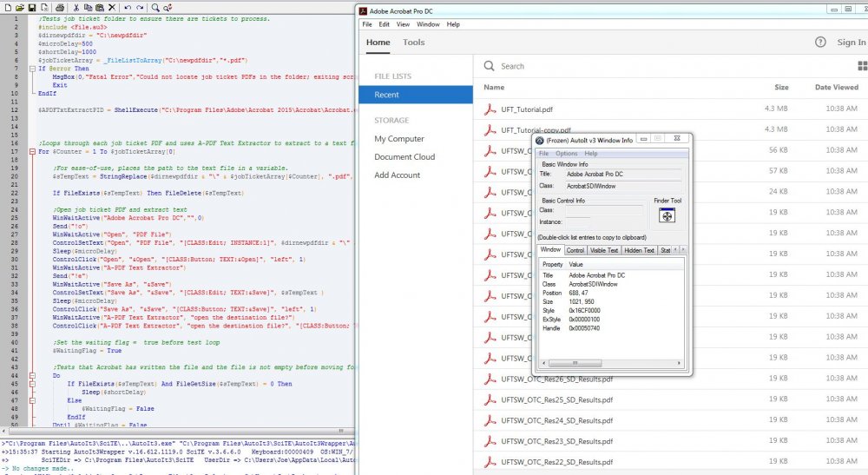Collapse the 'If @error Then' fold marker
868x475 pixels.
pos(32,69)
